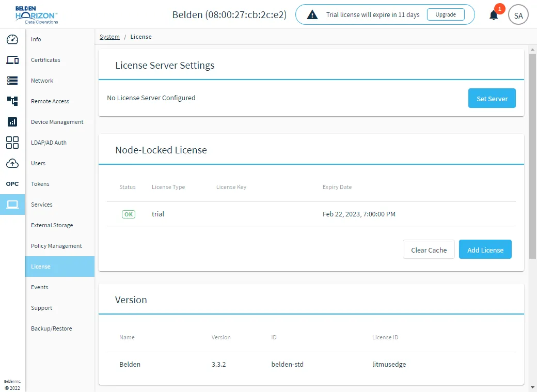Screen dimensions: 537x392
Task: Click the Set Server button
Action: pos(492,98)
